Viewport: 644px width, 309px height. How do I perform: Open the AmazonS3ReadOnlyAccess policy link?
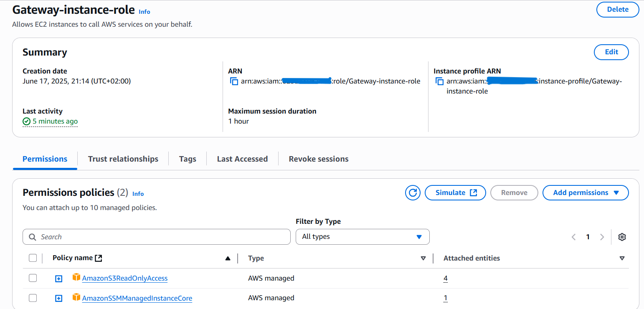click(x=125, y=278)
